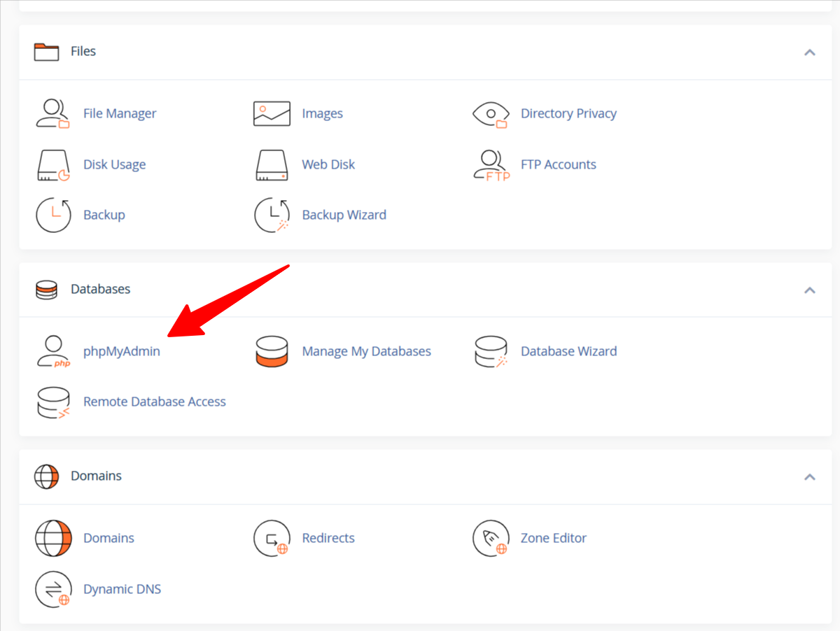840x631 pixels.
Task: Click the Remote Database Access icon
Action: [53, 402]
